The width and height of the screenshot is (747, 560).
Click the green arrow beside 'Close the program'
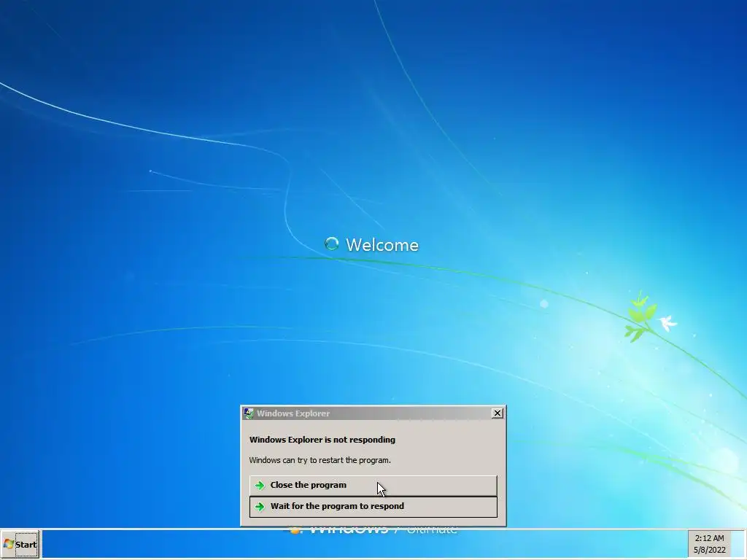260,485
